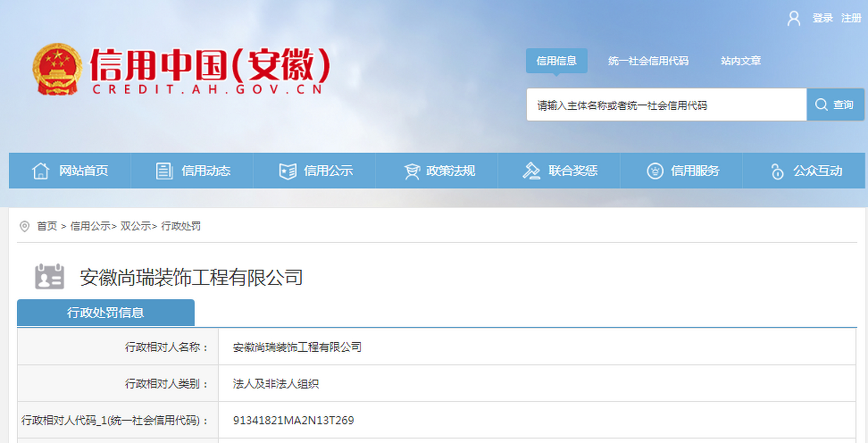Click the 政策法规 graduation-cap icon
Screen dimensions: 868x443
[412, 171]
